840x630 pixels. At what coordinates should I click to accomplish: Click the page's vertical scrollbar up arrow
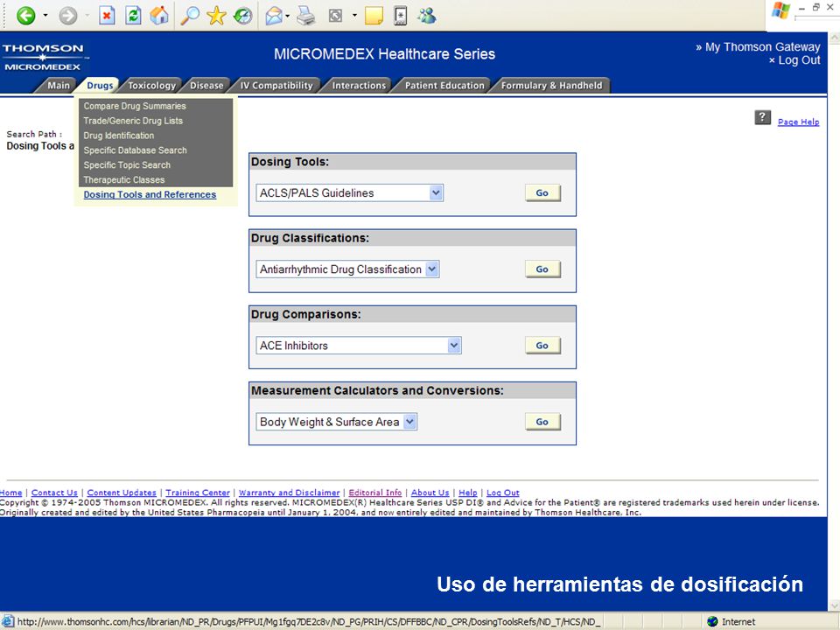(x=834, y=38)
